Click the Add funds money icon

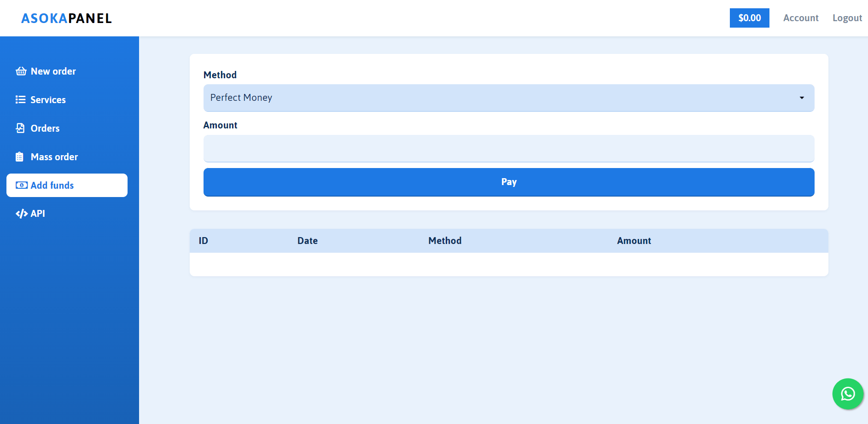coord(21,186)
